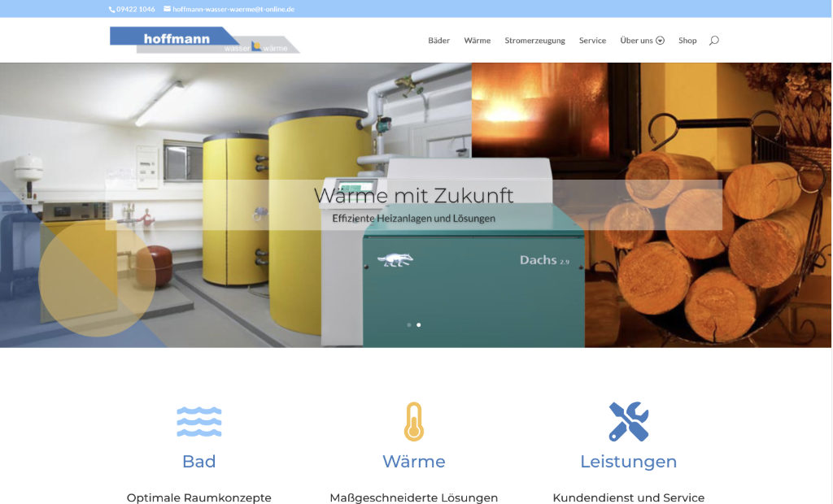
Task: Select the second slider dot
Action: click(x=419, y=325)
